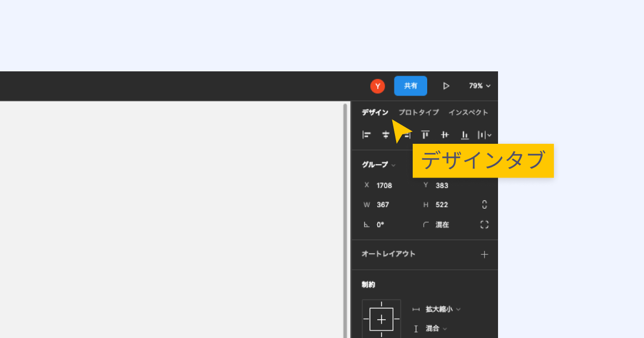Edit the rotation field 0°
644x338 pixels.
click(380, 225)
